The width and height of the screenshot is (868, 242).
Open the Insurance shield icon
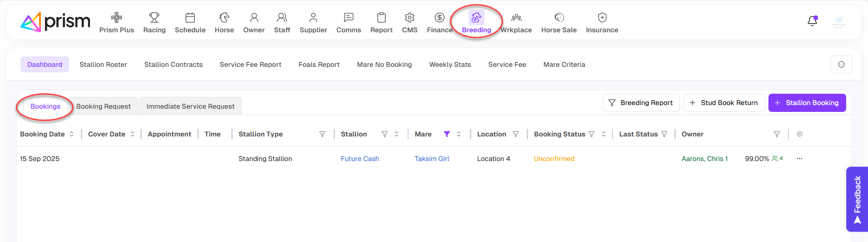602,18
